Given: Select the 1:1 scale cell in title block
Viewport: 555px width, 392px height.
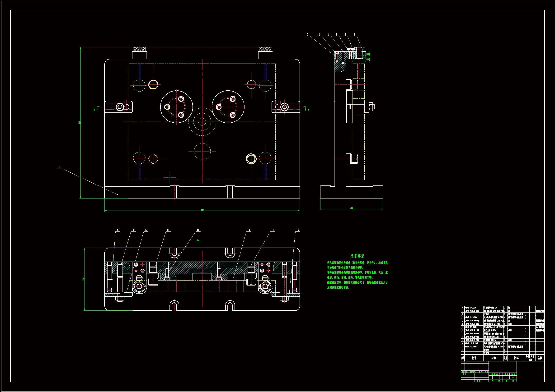Looking at the screenshot, I should pos(513,378).
